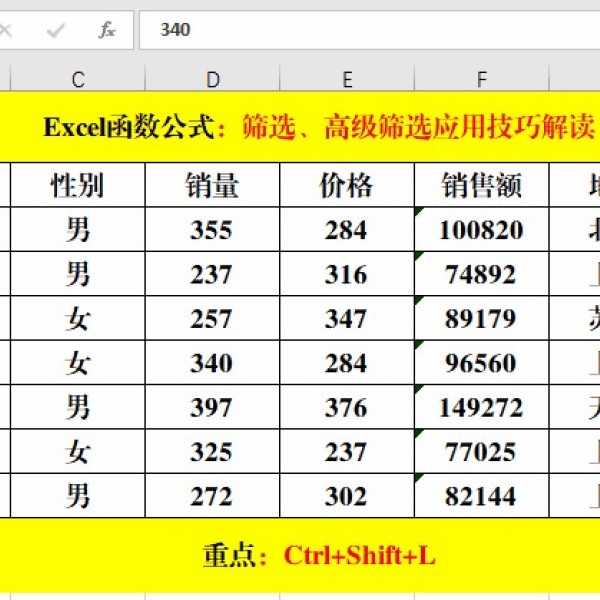600x600 pixels.
Task: Select the header cell '性别'
Action: click(78, 185)
